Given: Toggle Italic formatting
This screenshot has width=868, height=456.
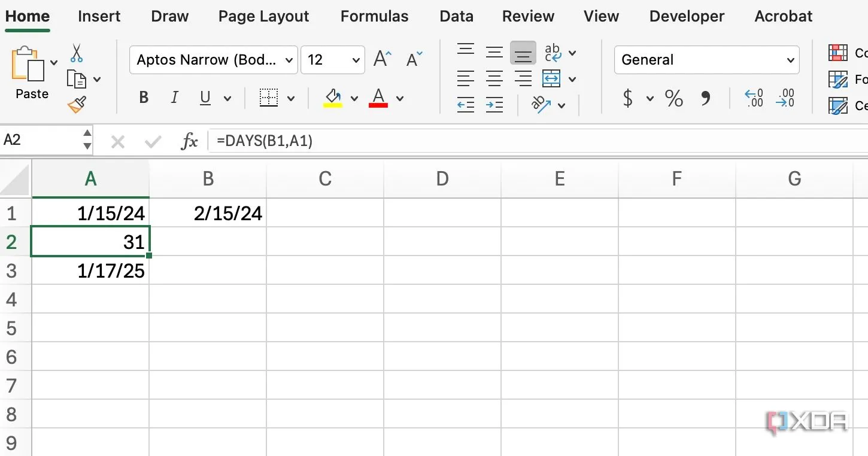Looking at the screenshot, I should (x=174, y=98).
